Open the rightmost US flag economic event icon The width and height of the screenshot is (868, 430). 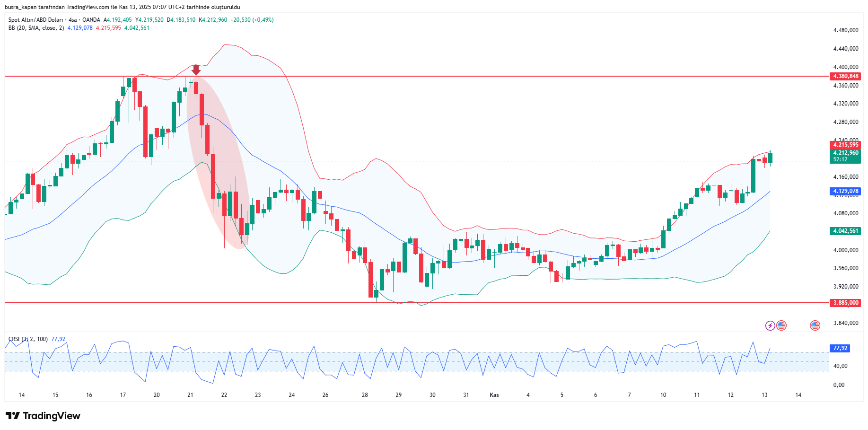815,325
